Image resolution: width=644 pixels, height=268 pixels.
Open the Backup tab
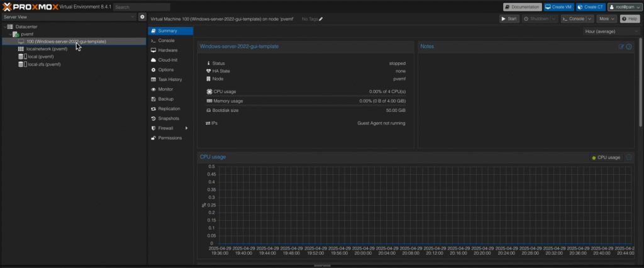click(x=170, y=99)
